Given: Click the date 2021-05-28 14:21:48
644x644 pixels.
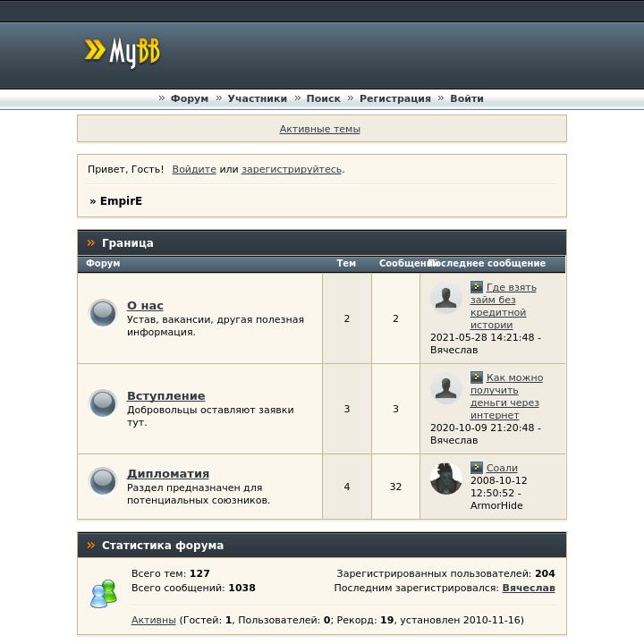Looking at the screenshot, I should point(482,337).
